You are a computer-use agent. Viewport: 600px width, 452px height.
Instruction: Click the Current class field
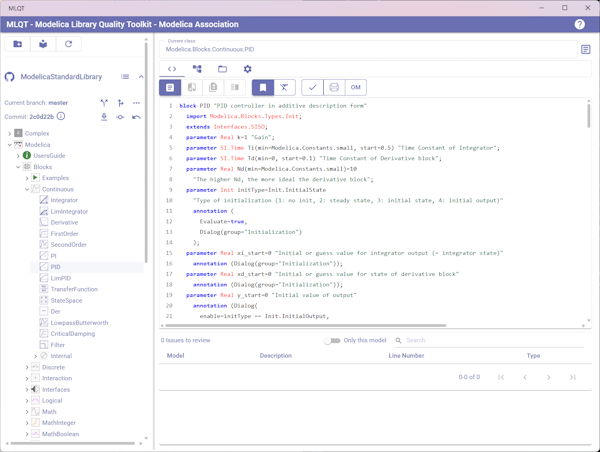(368, 49)
